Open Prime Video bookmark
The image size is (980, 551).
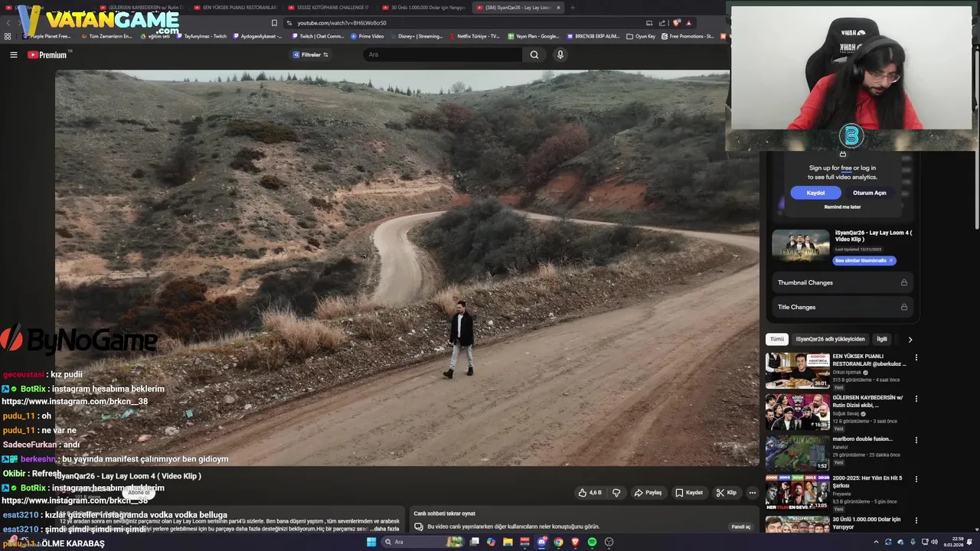(x=367, y=36)
